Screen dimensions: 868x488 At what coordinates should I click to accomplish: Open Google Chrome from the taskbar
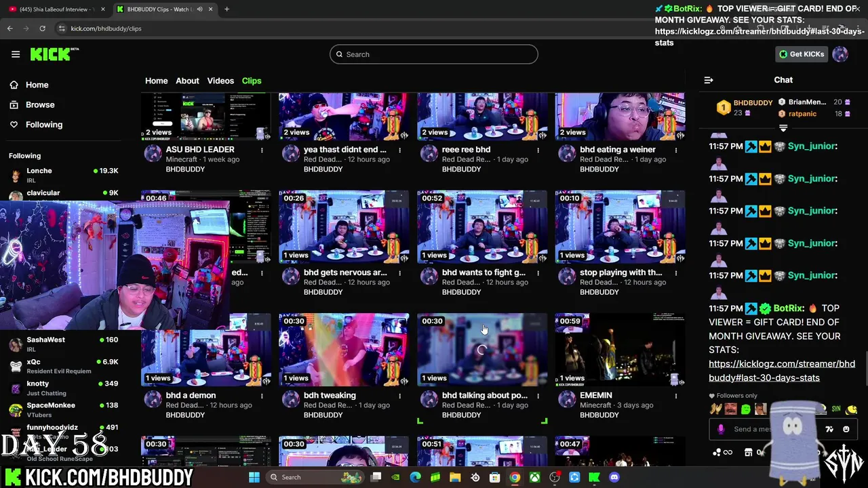(515, 477)
